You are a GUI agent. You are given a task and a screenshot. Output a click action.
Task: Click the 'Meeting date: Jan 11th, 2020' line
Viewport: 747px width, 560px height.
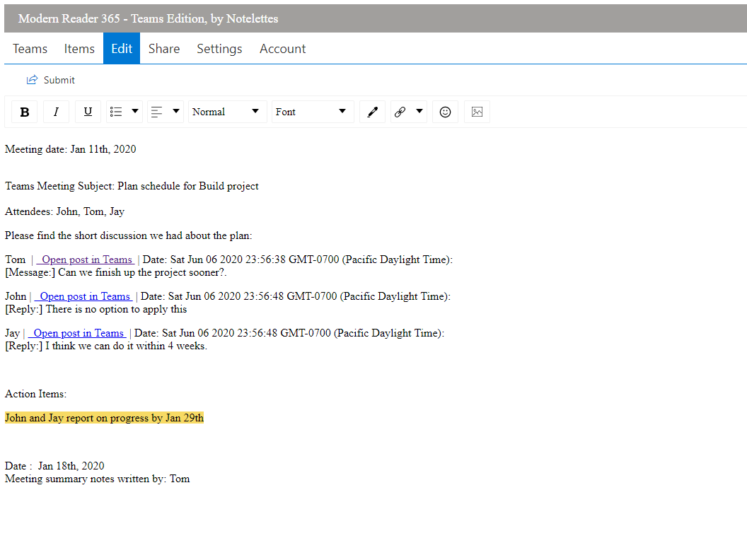pos(71,149)
